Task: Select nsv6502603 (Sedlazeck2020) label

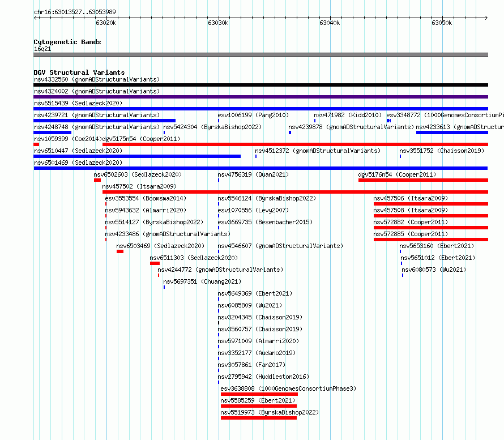Action: [x=138, y=174]
